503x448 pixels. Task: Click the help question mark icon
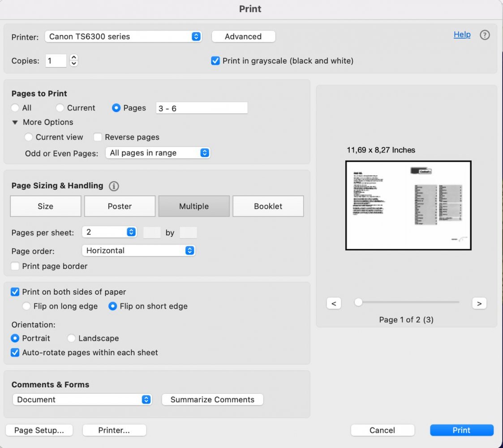[485, 35]
